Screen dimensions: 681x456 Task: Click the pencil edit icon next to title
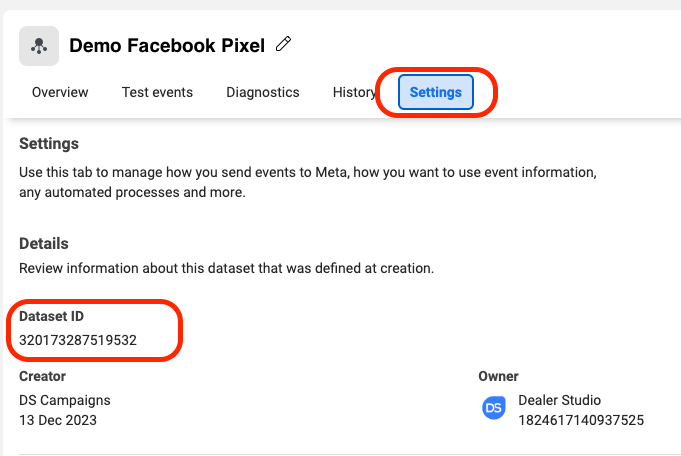[284, 44]
